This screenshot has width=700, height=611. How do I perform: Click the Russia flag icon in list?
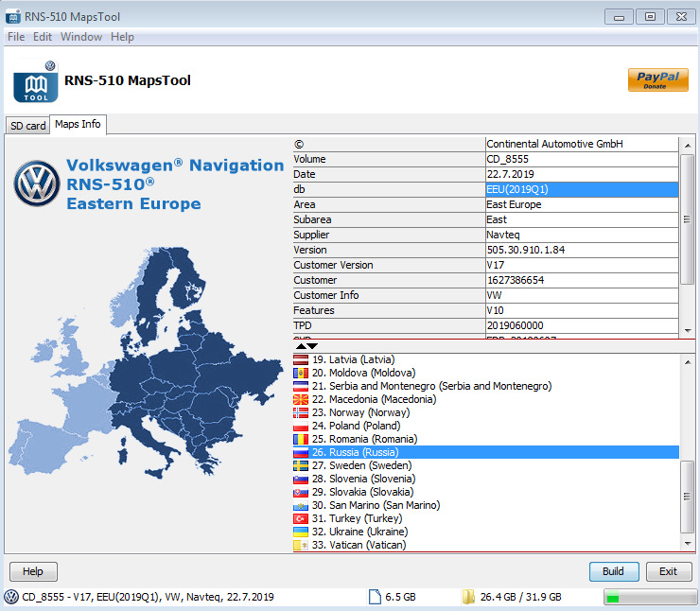coord(301,453)
